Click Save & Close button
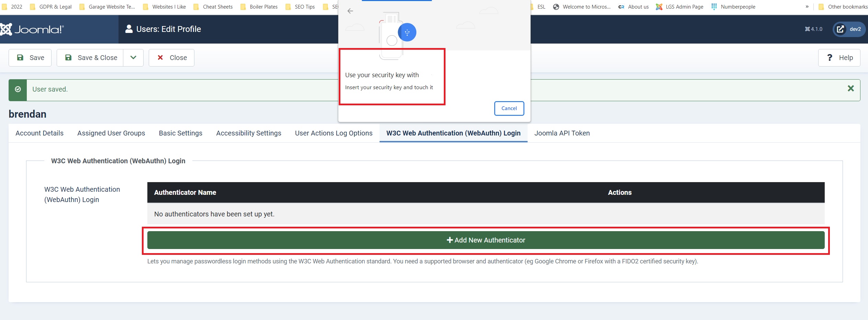This screenshot has width=868, height=320. pyautogui.click(x=90, y=58)
